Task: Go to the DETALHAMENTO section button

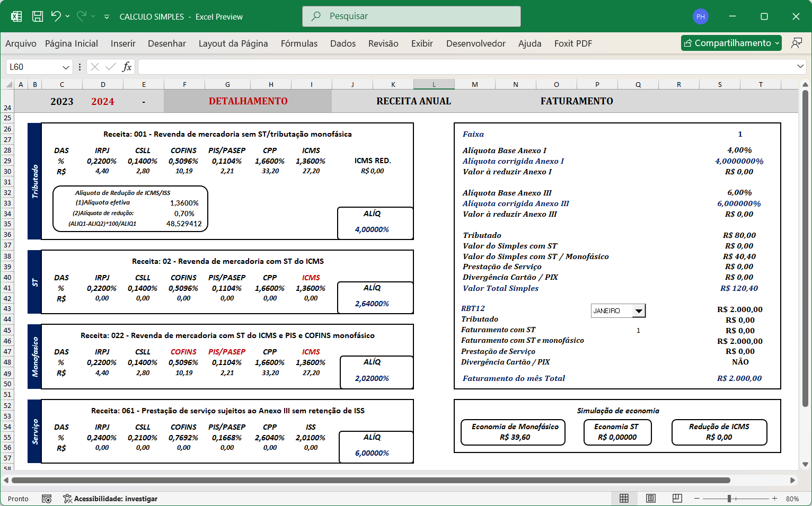Action: [248, 101]
